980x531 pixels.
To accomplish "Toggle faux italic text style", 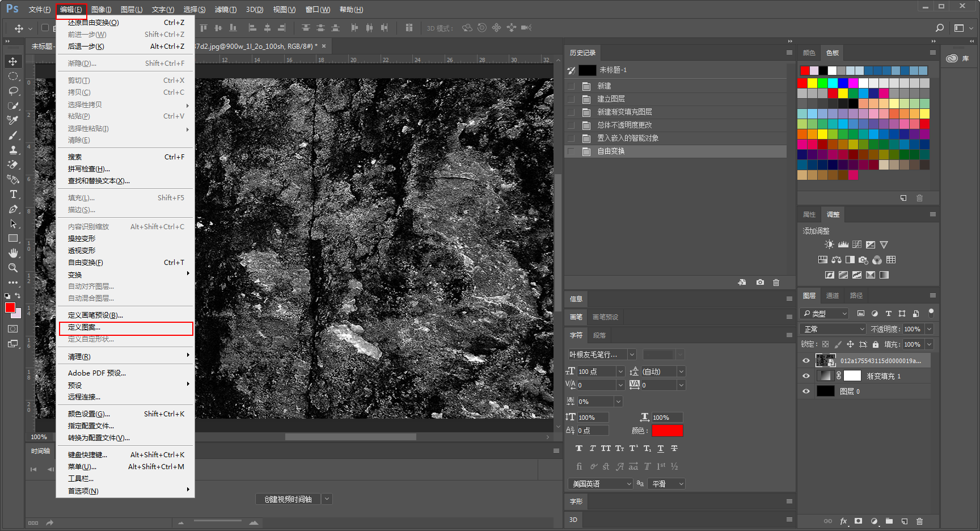I will coord(592,448).
